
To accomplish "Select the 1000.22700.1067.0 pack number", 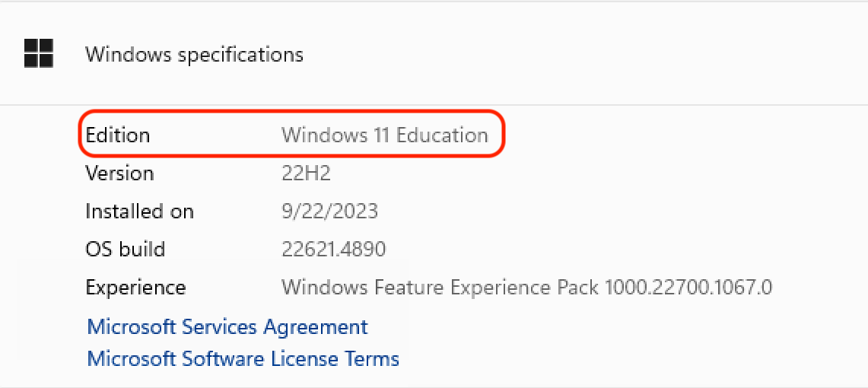I will (688, 288).
